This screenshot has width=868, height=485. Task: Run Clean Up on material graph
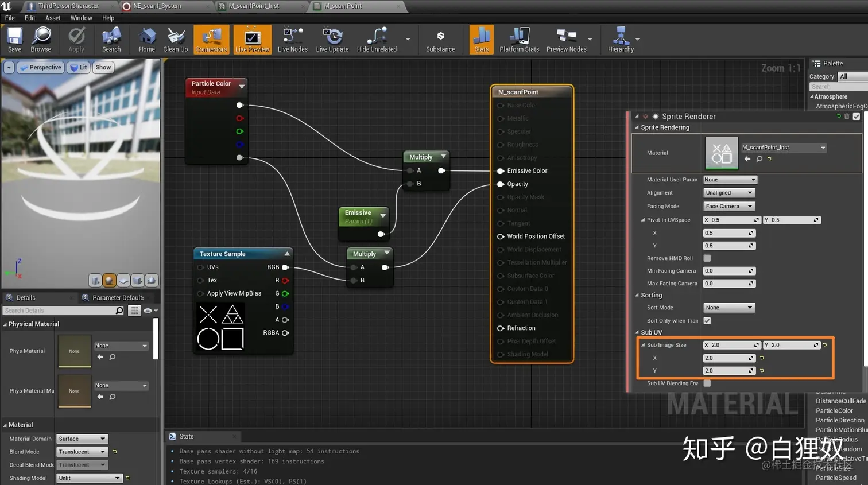(176, 40)
